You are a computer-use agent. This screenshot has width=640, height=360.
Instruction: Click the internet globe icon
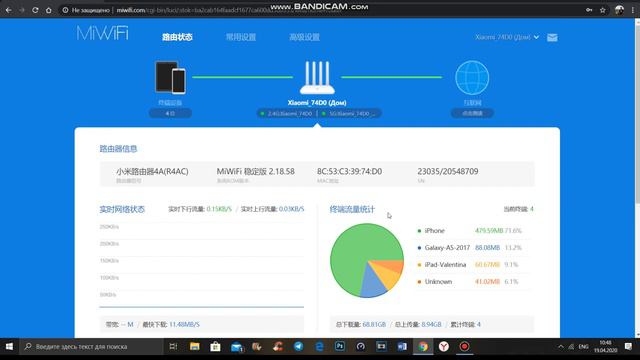coord(472,78)
